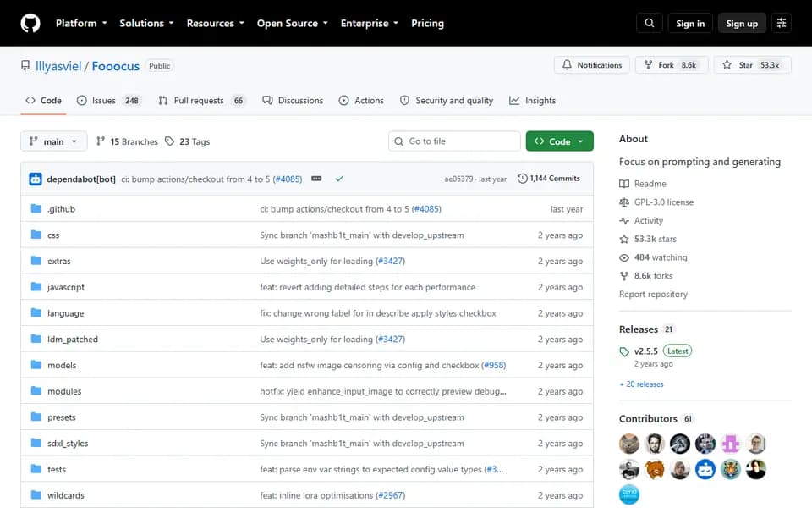Click the dependabot avatar icon
Image resolution: width=812 pixels, height=508 pixels.
36,179
